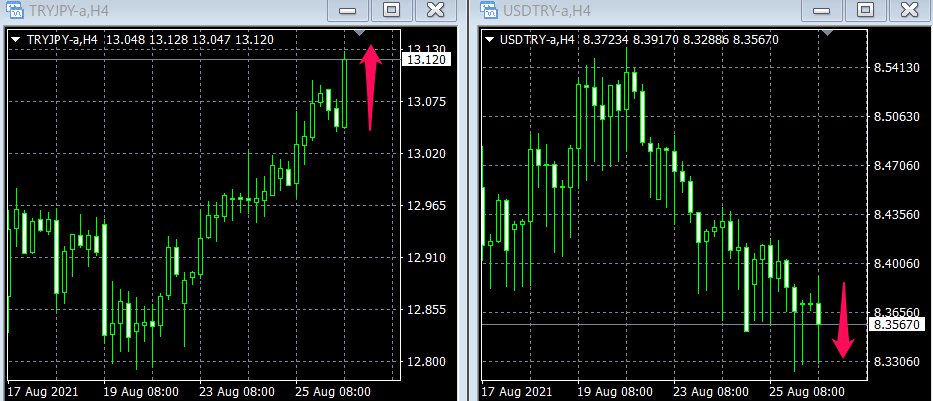Click 23 Aug 08:00 on TRYJPY time axis
Image resolution: width=933 pixels, height=401 pixels.
(x=237, y=392)
